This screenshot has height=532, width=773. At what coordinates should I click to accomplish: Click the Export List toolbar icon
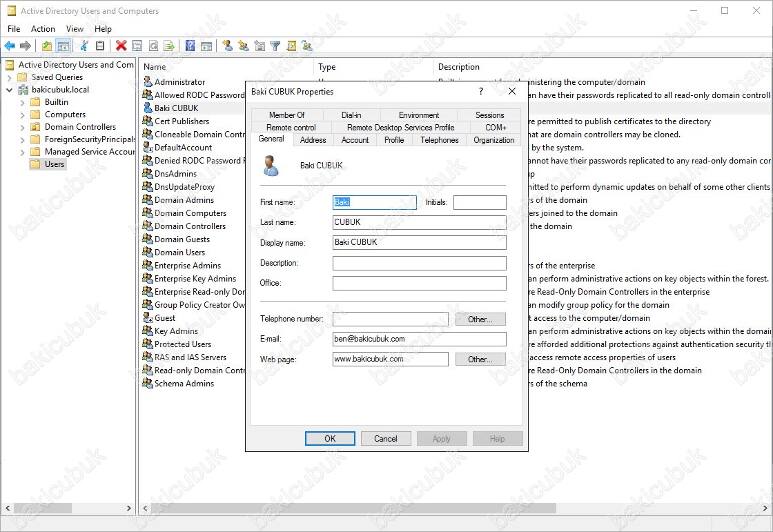click(170, 46)
